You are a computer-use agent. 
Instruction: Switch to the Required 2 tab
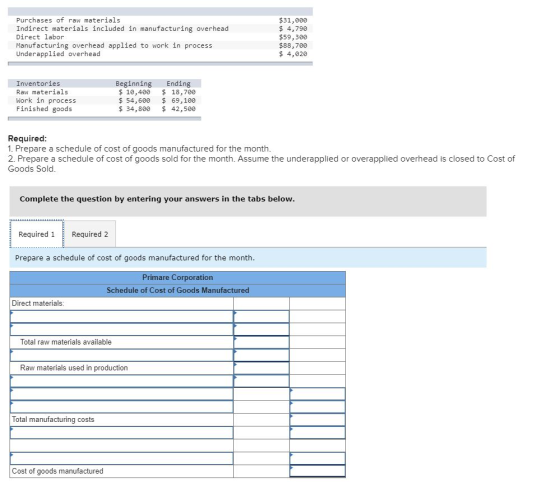click(x=90, y=234)
